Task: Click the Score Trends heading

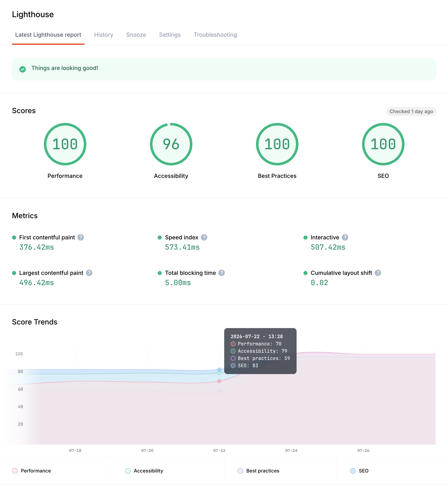Action: click(35, 322)
